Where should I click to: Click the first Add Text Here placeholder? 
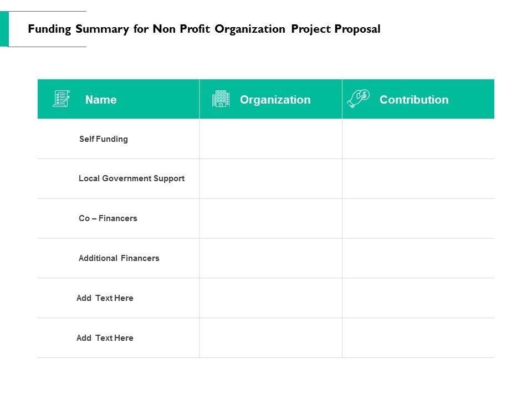point(105,298)
